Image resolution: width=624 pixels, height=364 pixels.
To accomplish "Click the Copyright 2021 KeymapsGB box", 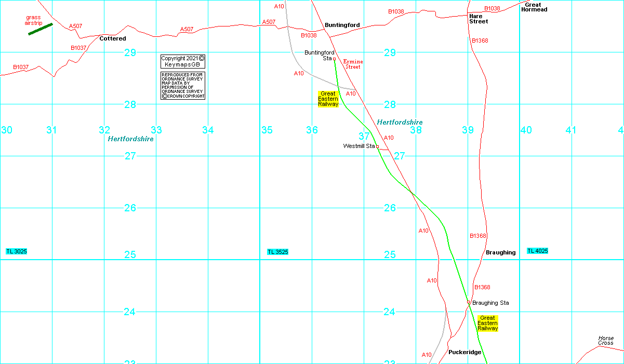I will [183, 61].
